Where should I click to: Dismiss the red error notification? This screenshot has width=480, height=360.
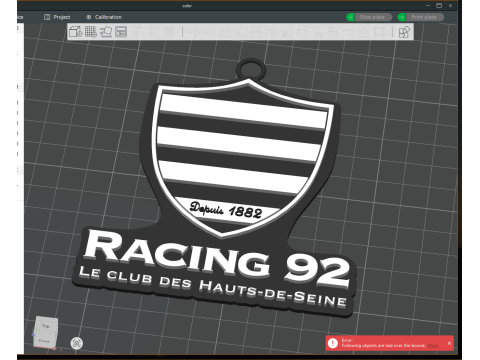449,343
